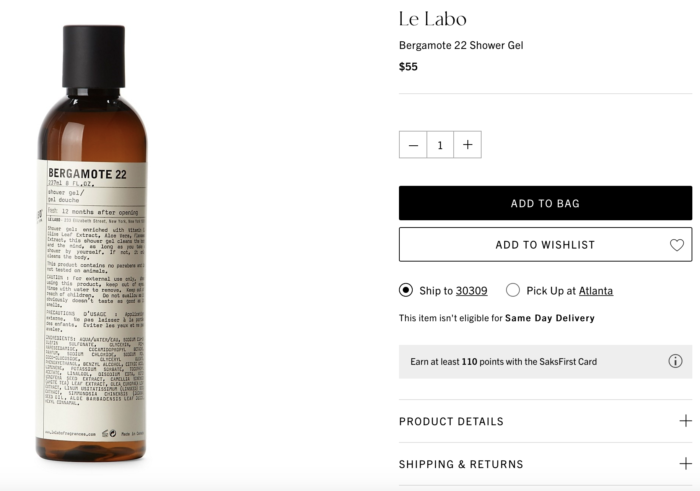
Task: Click plus icon beside Product Details
Action: [685, 421]
